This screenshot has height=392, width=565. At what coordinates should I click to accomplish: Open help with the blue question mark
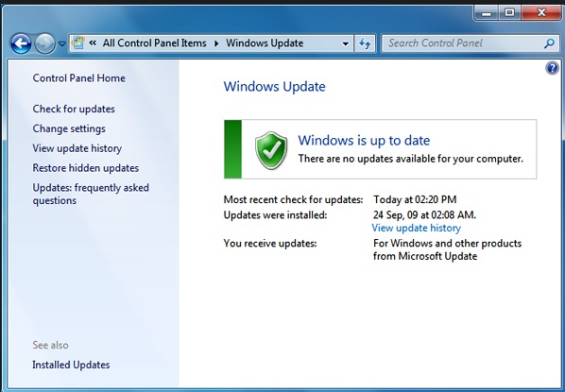553,68
